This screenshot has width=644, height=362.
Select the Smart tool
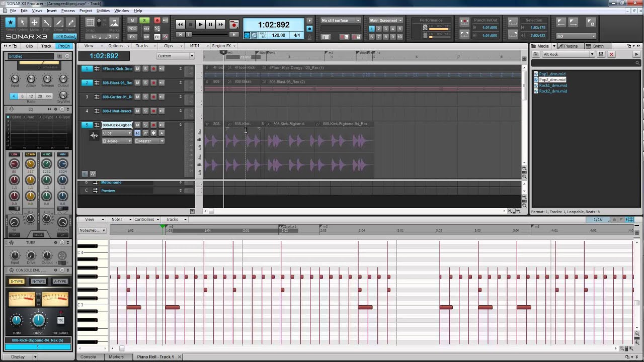10,23
